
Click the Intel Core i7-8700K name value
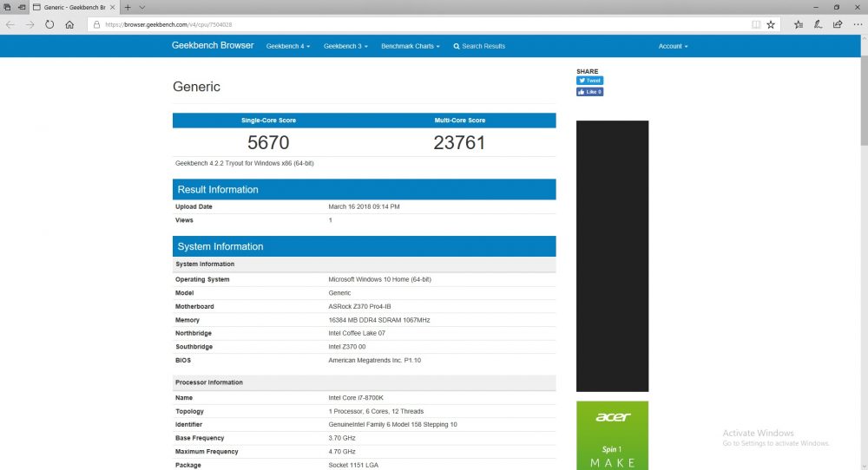[x=355, y=398]
